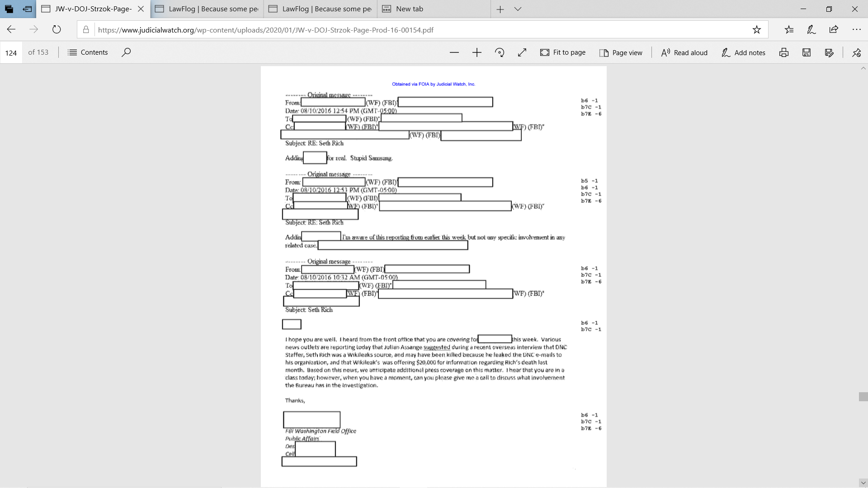868x488 pixels.
Task: Refresh the current page
Action: 57,29
